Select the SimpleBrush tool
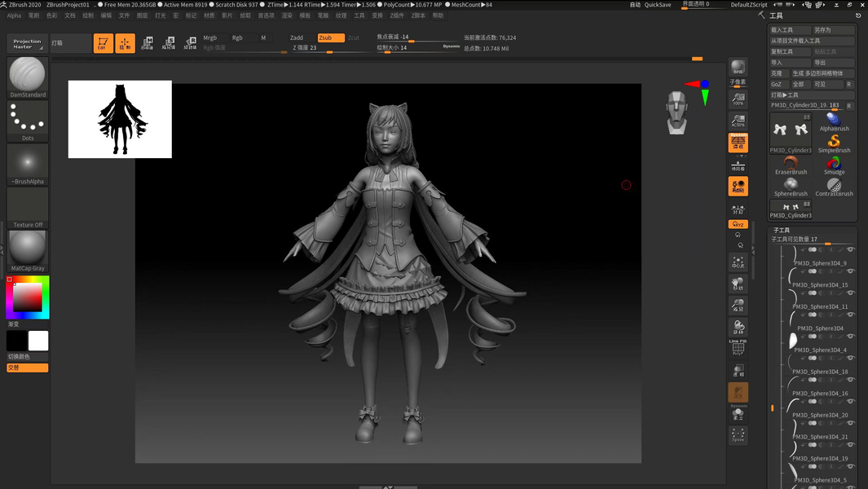This screenshot has width=868, height=489. (x=834, y=144)
